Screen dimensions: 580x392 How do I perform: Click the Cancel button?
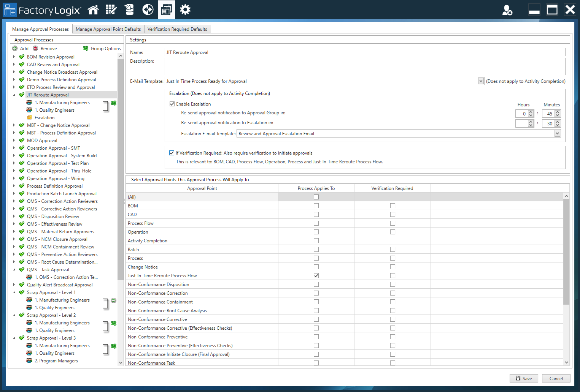click(x=556, y=378)
